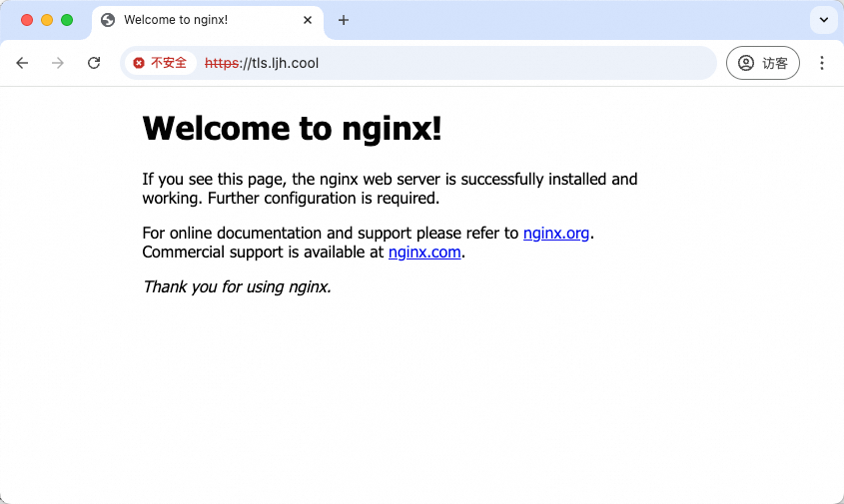
Task: Follow the nginx.com link
Action: pos(424,252)
